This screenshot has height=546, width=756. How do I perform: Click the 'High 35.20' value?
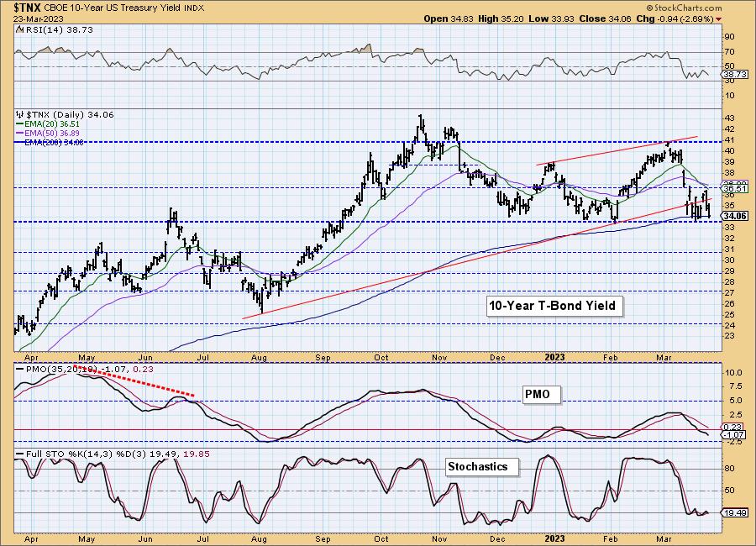(501, 18)
